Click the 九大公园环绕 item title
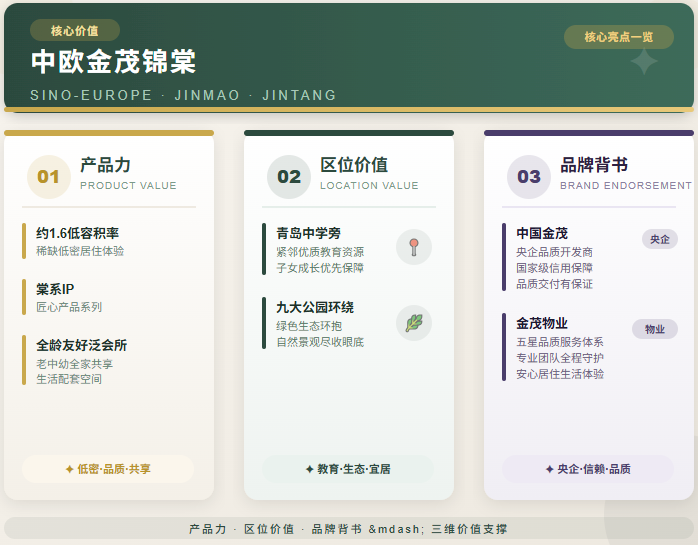The image size is (698, 545). 315,308
